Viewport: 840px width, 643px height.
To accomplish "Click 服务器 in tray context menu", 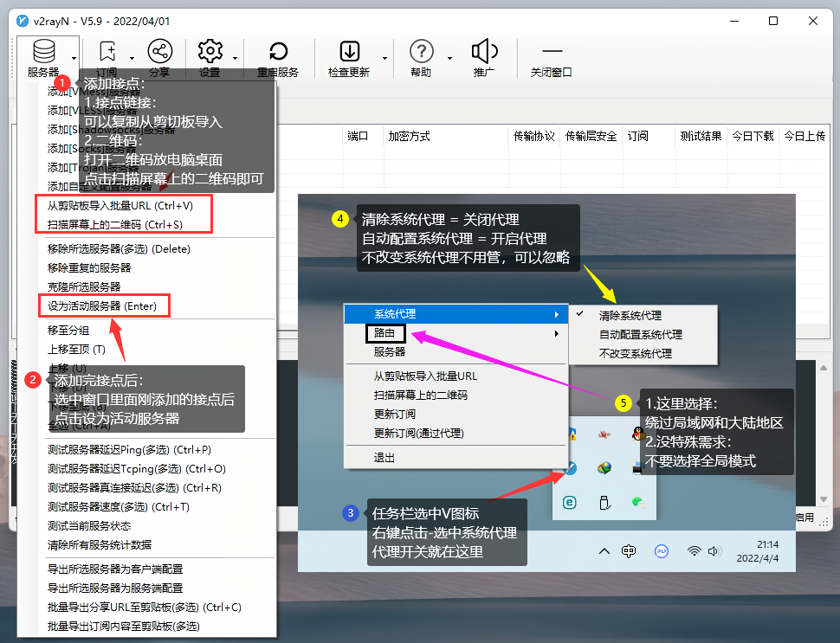I will (x=390, y=351).
